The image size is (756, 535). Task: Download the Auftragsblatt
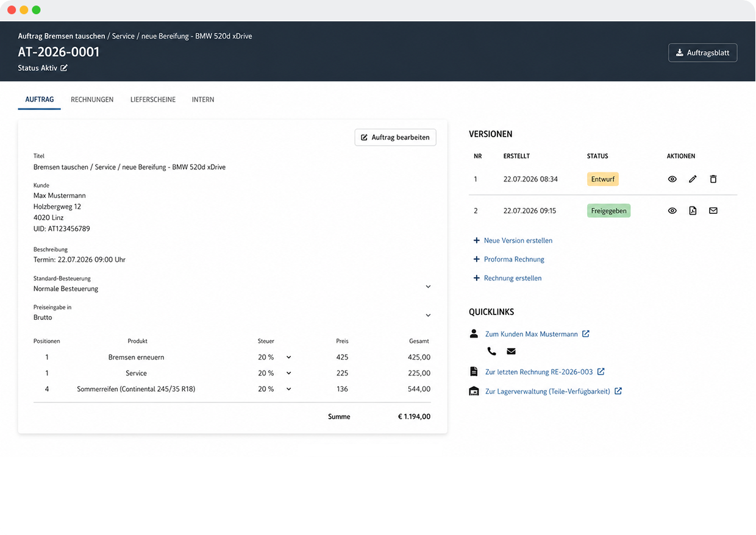point(703,53)
